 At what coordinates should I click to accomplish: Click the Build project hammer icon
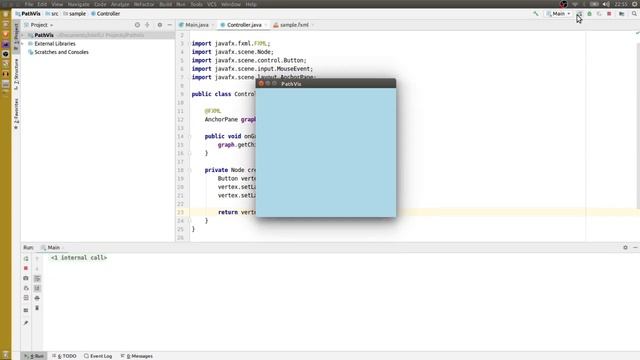[536, 13]
